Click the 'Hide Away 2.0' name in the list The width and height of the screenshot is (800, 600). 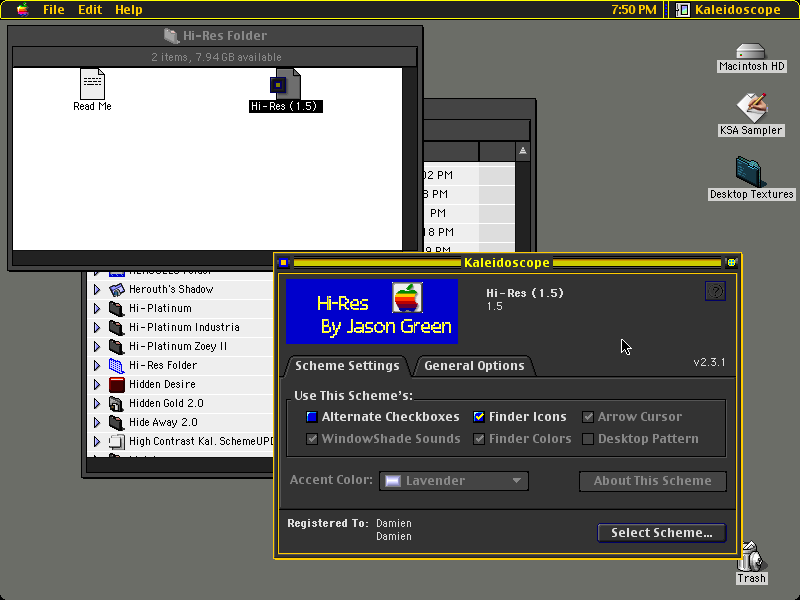point(163,423)
